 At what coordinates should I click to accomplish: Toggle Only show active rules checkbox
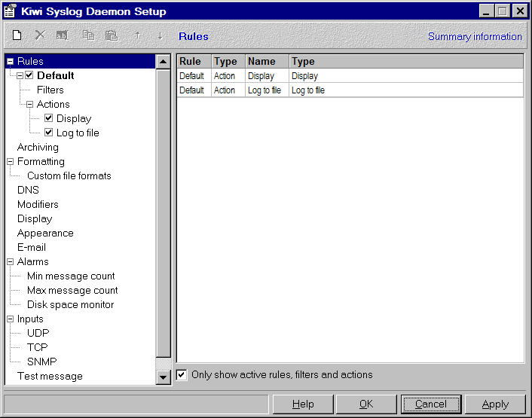click(182, 375)
